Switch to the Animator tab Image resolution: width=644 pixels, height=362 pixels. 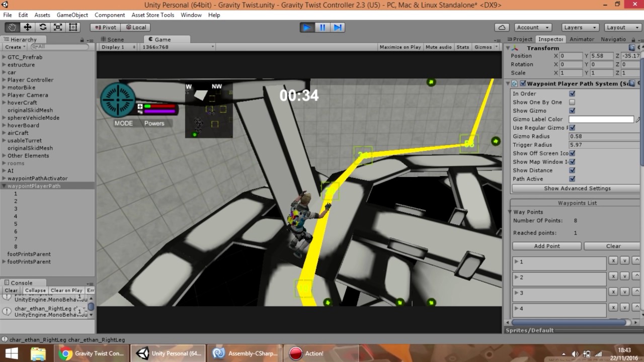pos(582,39)
